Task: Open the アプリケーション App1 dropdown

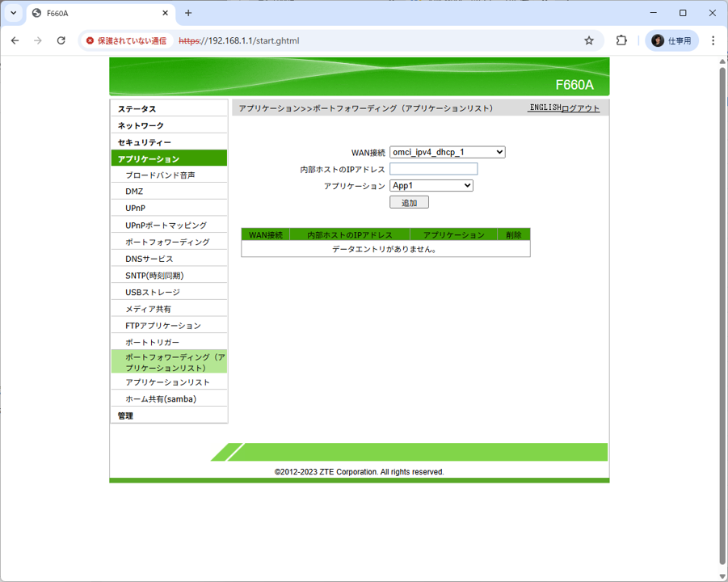Action: (431, 186)
